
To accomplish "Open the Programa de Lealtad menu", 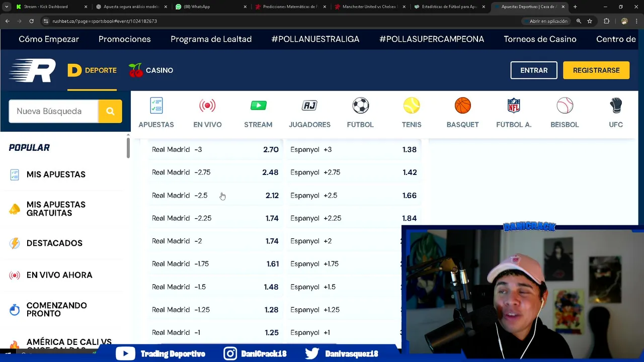I will point(211,39).
